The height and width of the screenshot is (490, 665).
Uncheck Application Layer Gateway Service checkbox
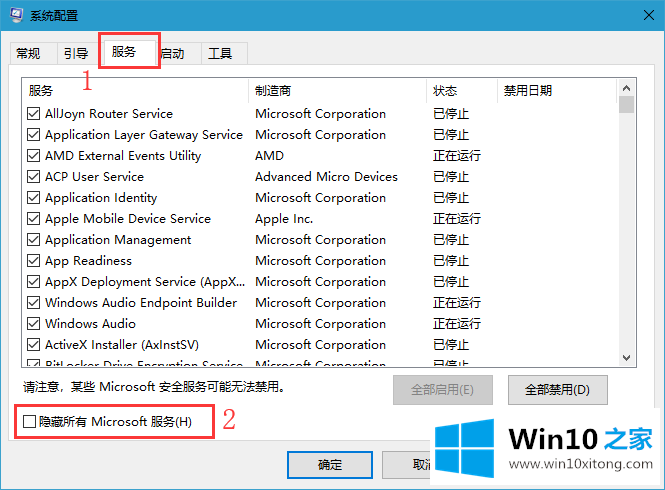click(x=34, y=134)
